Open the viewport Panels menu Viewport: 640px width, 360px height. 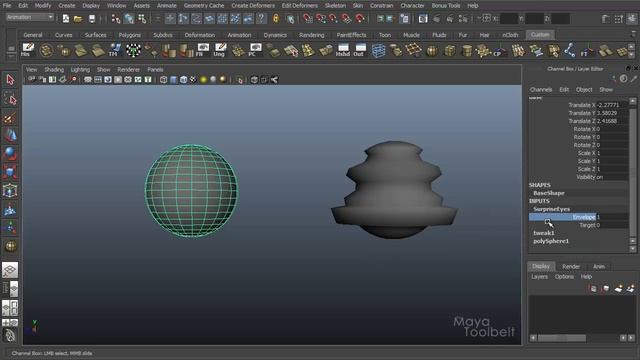pos(155,70)
